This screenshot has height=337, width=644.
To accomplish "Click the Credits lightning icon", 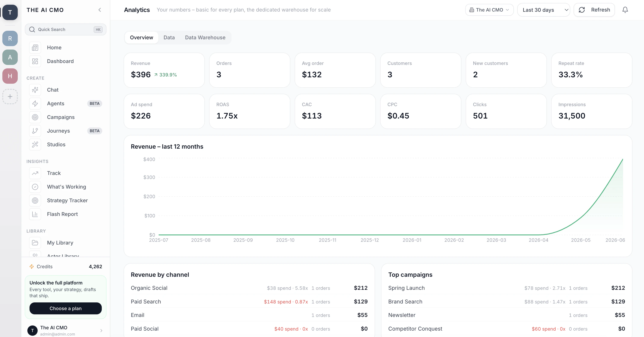I will 32,267.
